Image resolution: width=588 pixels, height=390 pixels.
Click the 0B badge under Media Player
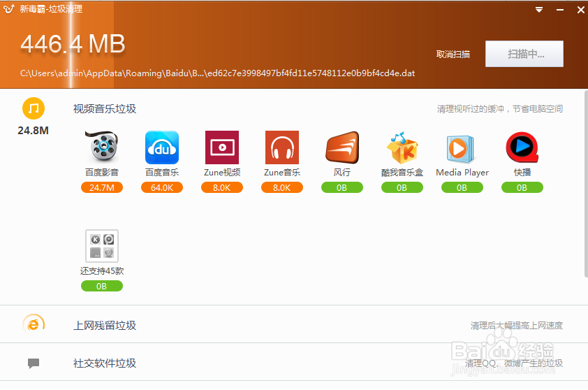462,187
